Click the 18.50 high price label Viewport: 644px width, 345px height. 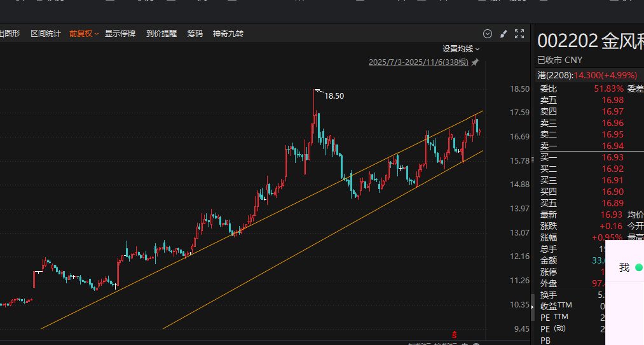click(x=334, y=96)
